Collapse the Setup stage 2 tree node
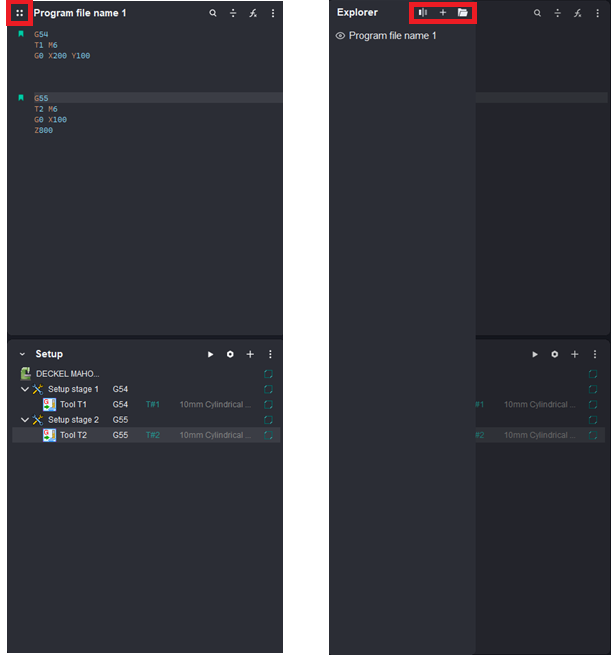 pyautogui.click(x=25, y=420)
